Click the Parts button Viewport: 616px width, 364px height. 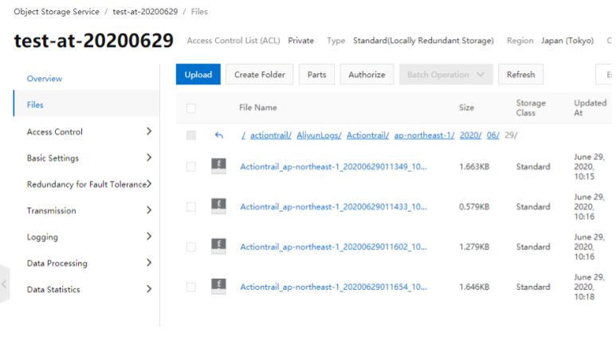[316, 74]
